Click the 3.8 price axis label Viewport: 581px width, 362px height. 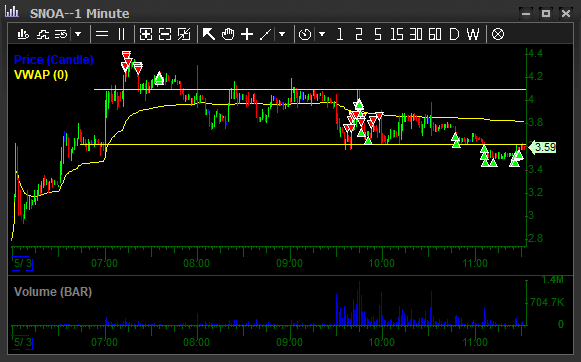click(536, 122)
